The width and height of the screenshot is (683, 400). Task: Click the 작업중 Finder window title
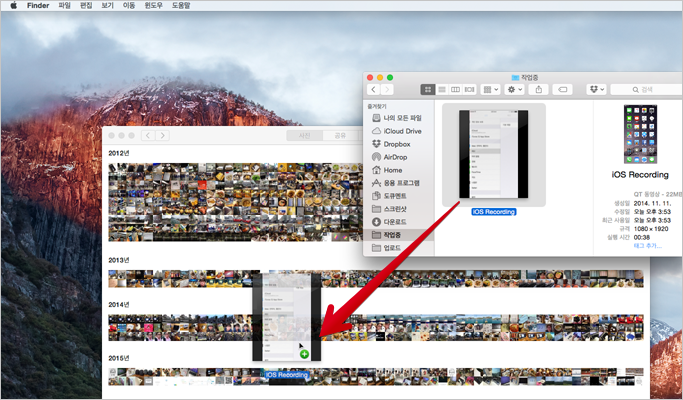tap(529, 78)
